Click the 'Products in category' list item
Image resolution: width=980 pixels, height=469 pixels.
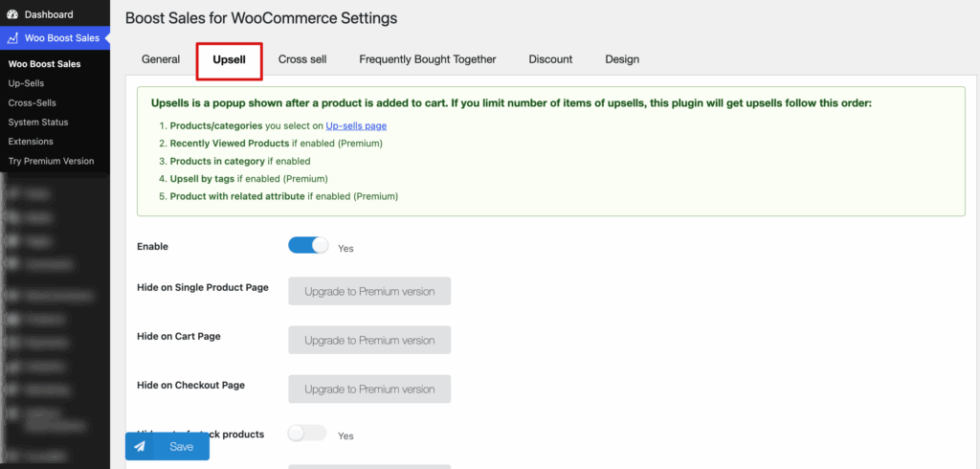240,162
